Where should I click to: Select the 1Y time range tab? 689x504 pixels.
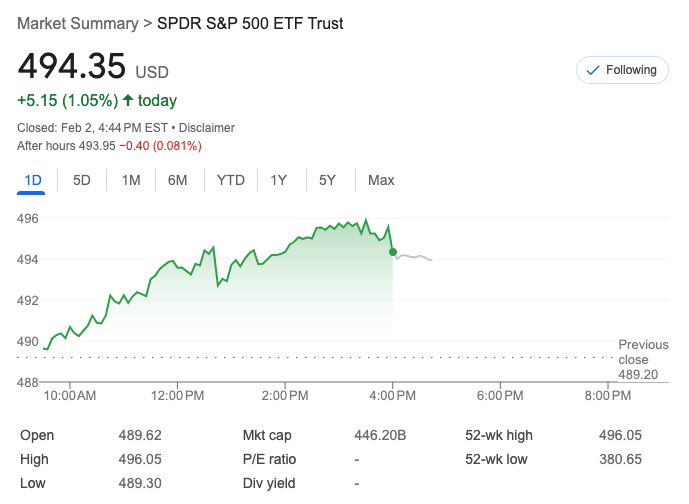[279, 180]
